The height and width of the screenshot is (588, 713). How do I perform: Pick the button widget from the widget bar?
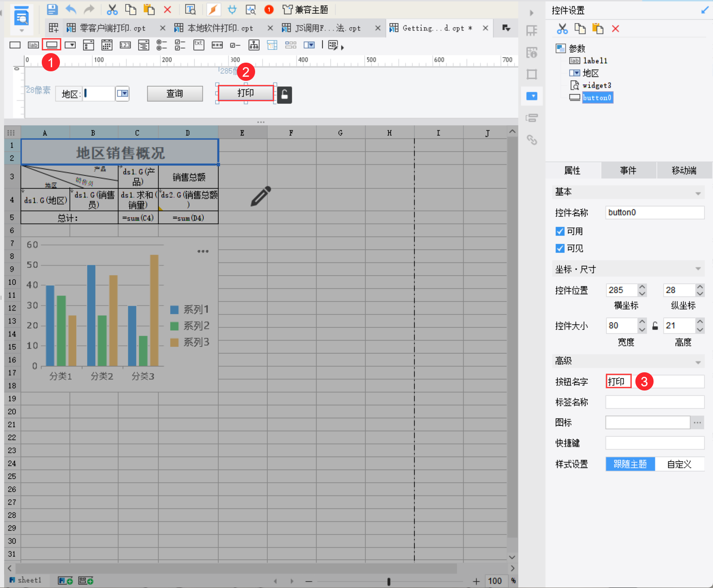coord(52,45)
